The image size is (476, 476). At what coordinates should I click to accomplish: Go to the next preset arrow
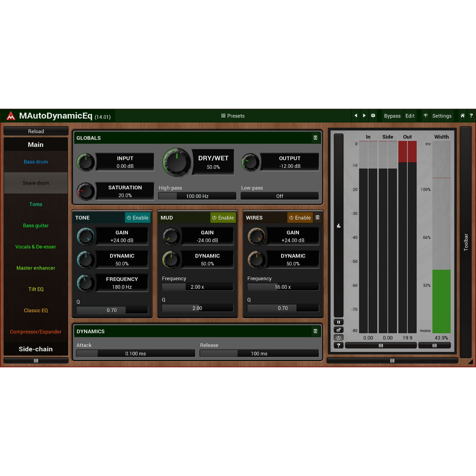coord(364,116)
